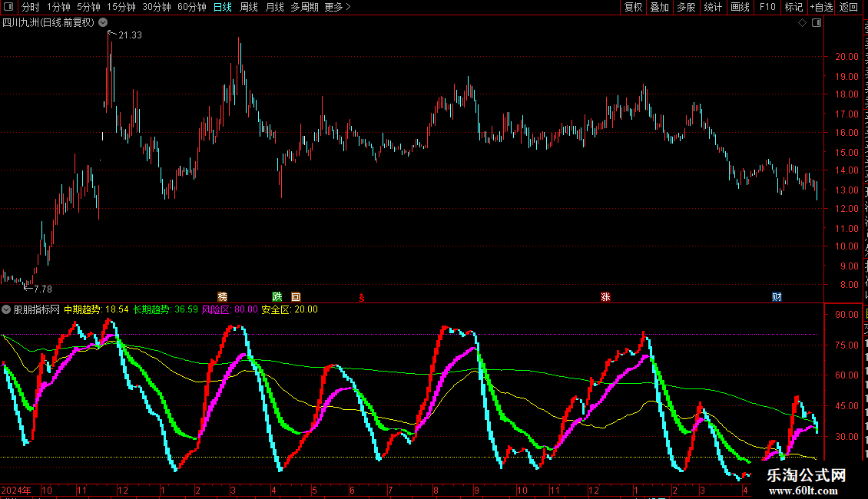This screenshot has height=499, width=868.
Task: Open the F10 company info
Action: pyautogui.click(x=767, y=7)
